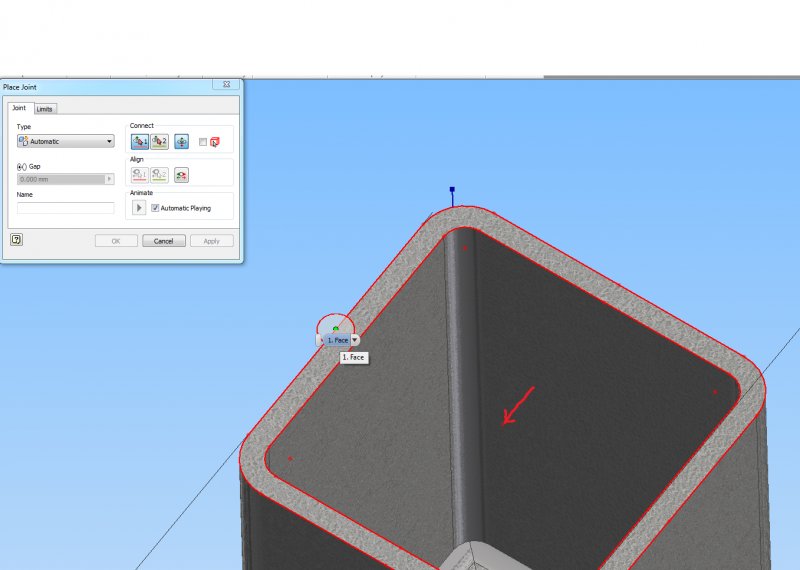Select second connect origin button

(160, 141)
